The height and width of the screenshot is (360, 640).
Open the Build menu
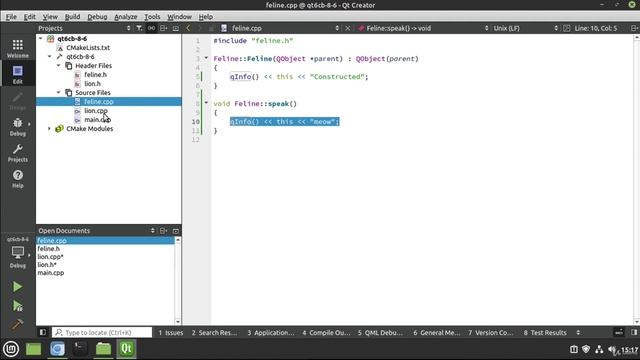pyautogui.click(x=72, y=17)
